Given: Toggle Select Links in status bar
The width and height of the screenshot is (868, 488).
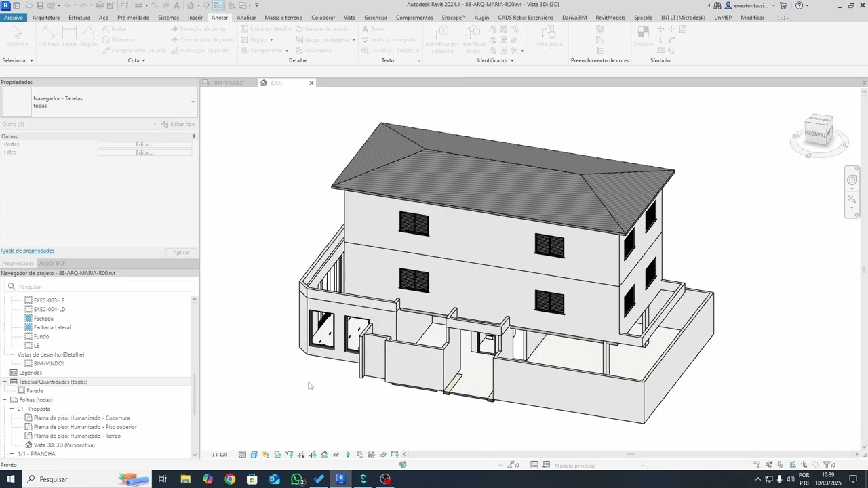Looking at the screenshot, I should [757, 465].
